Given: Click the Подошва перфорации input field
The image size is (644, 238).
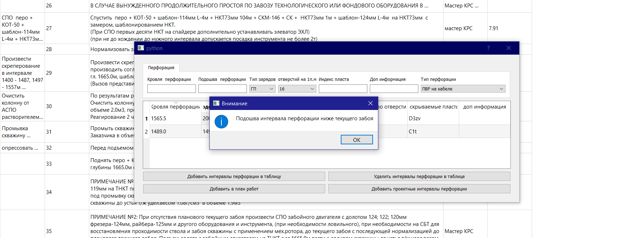Looking at the screenshot, I should coord(222,89).
